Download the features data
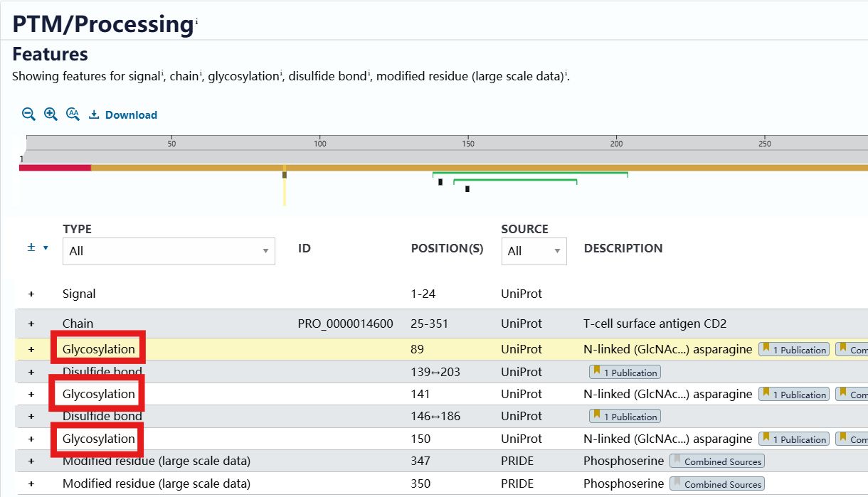Screen dimensions: 868x497 123,115
